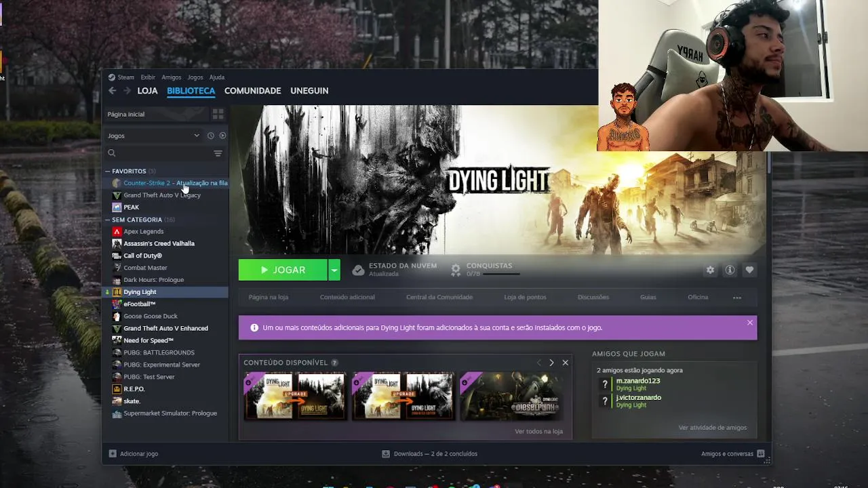The image size is (868, 488).
Task: Open friends chat icon
Action: (760, 453)
